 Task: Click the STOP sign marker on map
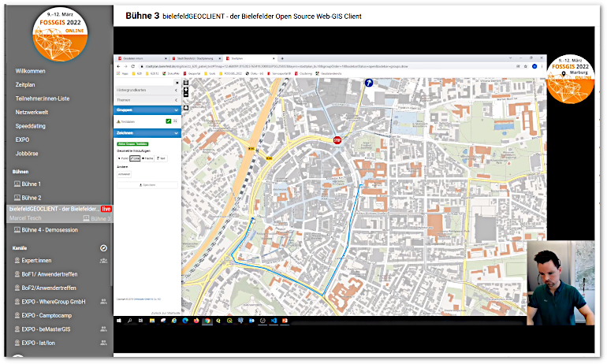point(337,140)
